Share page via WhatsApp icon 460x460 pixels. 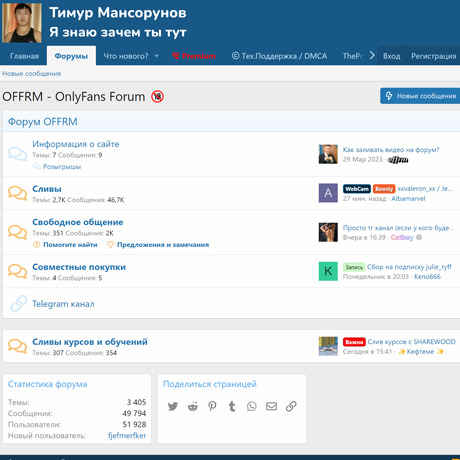point(252,406)
